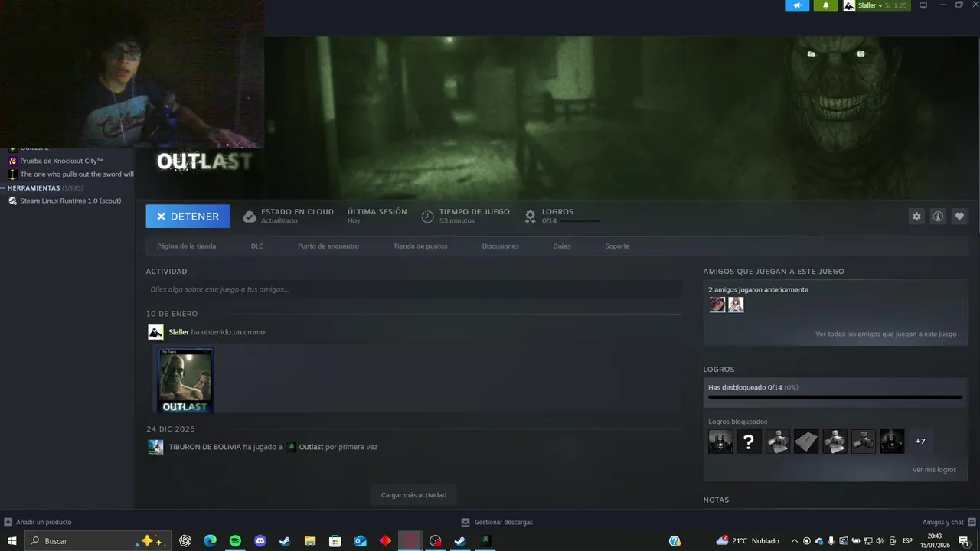Open the Steam announcements megaphone icon
This screenshot has height=551, width=980.
coord(797,5)
